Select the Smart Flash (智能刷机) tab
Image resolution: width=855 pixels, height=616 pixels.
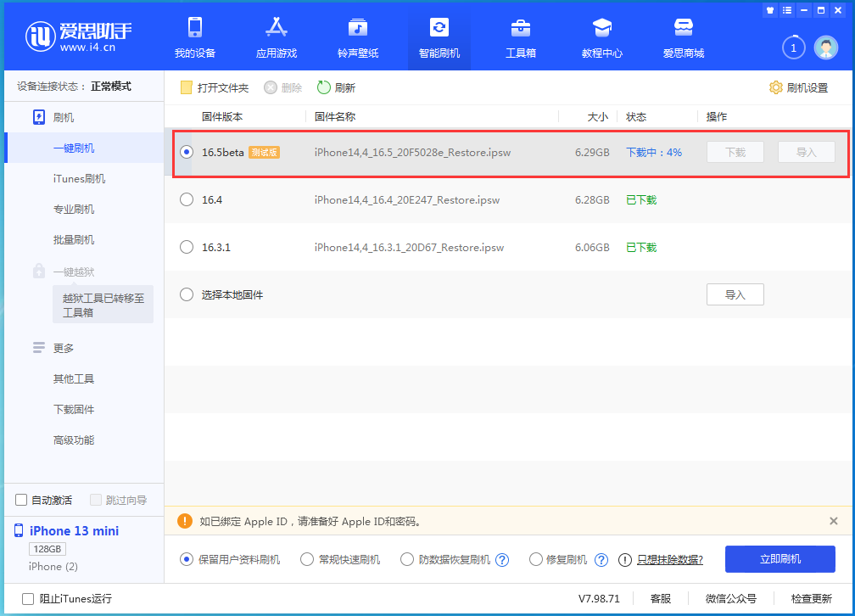tap(439, 37)
